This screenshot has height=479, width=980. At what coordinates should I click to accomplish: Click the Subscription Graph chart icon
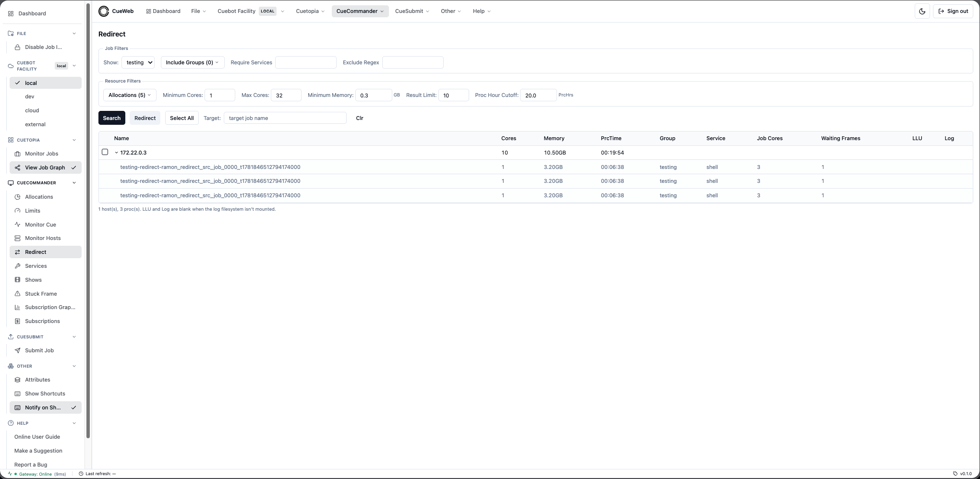(18, 307)
